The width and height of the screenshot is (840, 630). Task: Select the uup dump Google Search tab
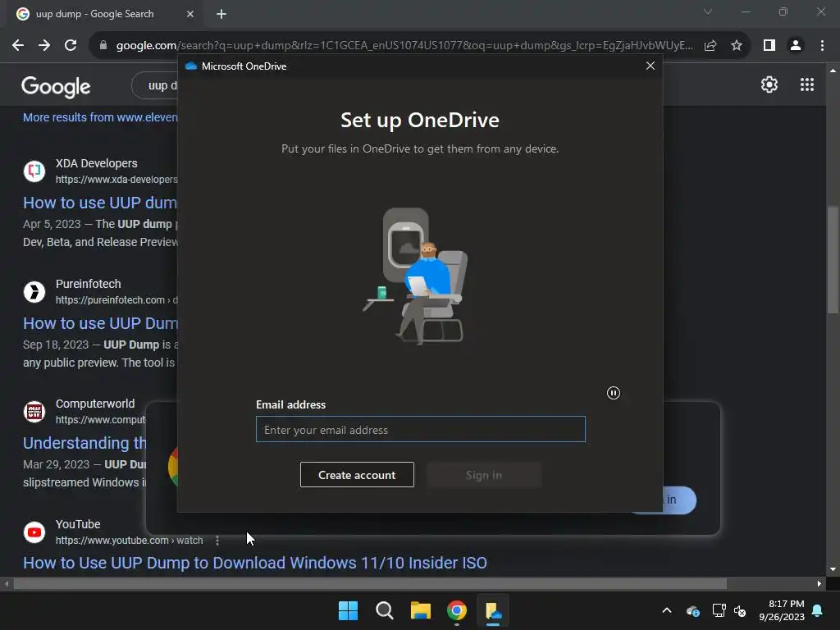106,14
